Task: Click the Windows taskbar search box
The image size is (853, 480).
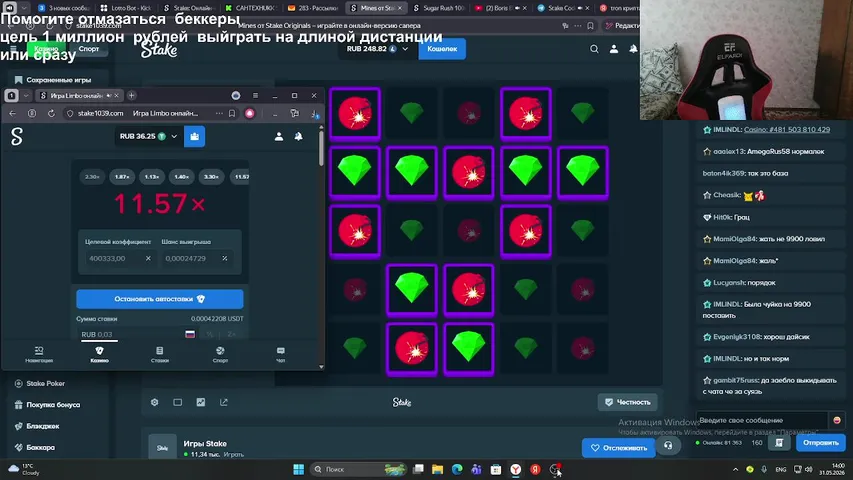Action: coord(358,469)
